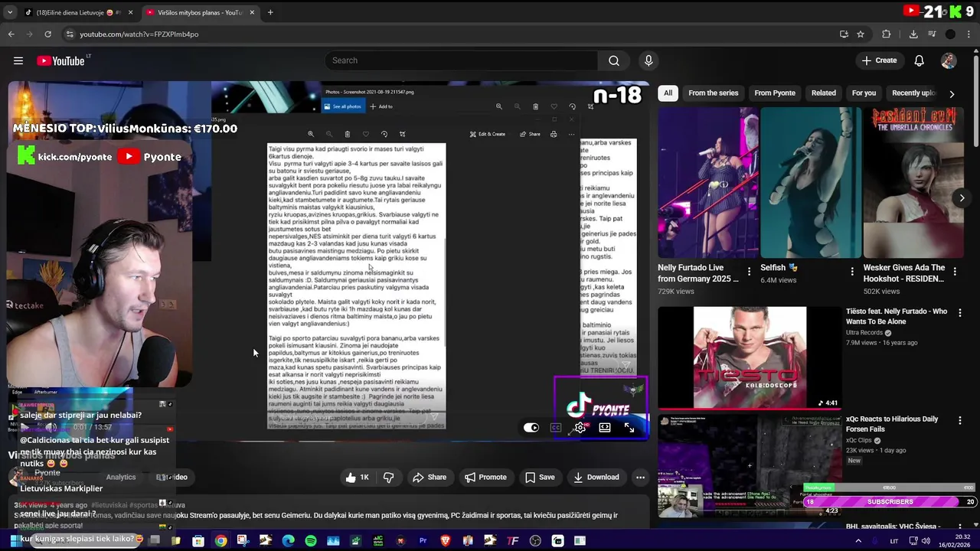Image resolution: width=980 pixels, height=551 pixels.
Task: Open options for Wesker Gives Ada video
Action: pos(955,271)
